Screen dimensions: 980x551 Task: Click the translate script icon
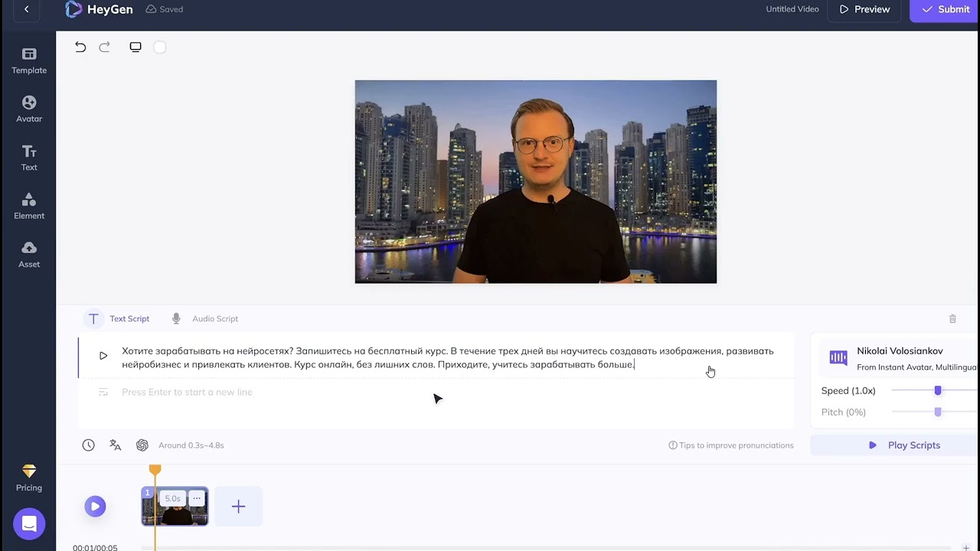(116, 445)
